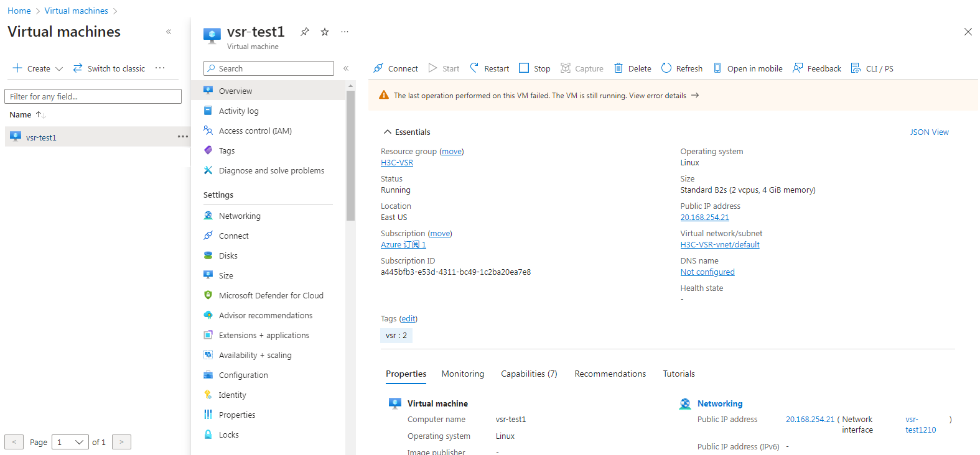Image resolution: width=980 pixels, height=455 pixels.
Task: Focus the Filter for any field box
Action: pos(93,96)
